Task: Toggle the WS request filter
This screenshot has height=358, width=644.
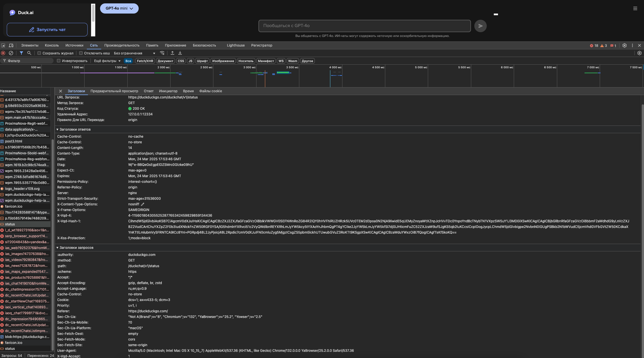Action: coord(281,61)
